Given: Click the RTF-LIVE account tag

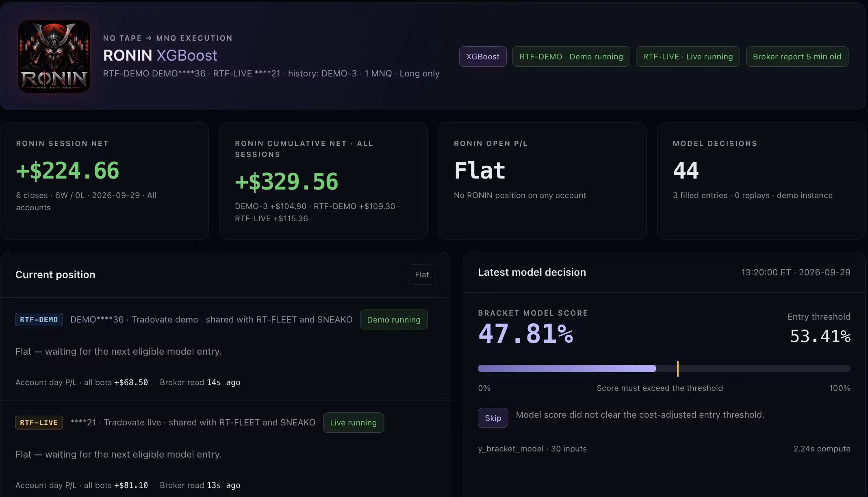Looking at the screenshot, I should click(39, 422).
